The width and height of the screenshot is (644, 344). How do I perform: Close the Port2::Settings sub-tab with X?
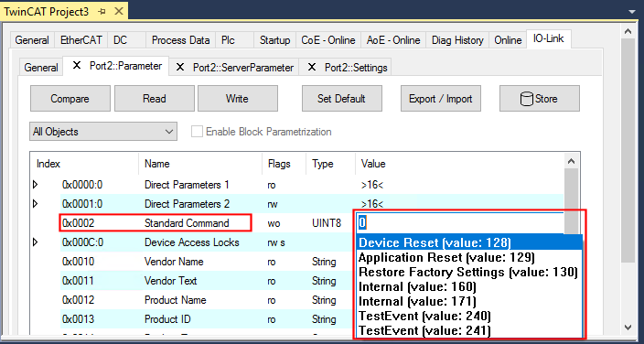pyautogui.click(x=312, y=67)
